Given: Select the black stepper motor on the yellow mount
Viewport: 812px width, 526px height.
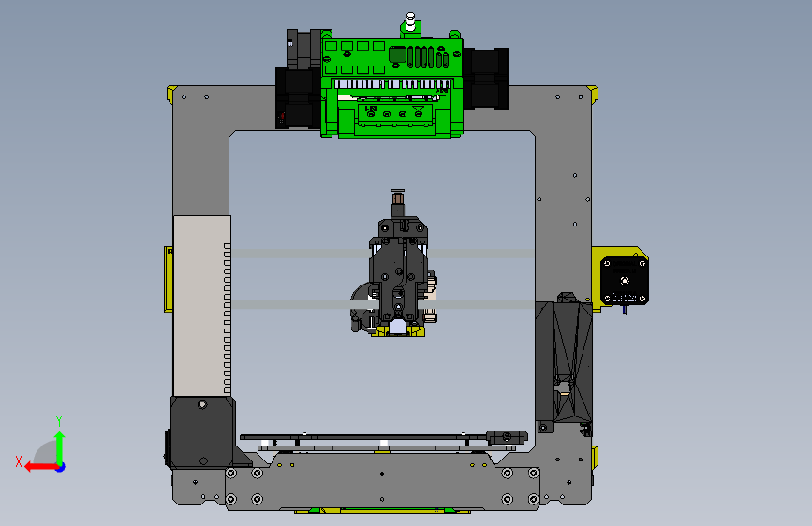Looking at the screenshot, I should click(x=624, y=281).
